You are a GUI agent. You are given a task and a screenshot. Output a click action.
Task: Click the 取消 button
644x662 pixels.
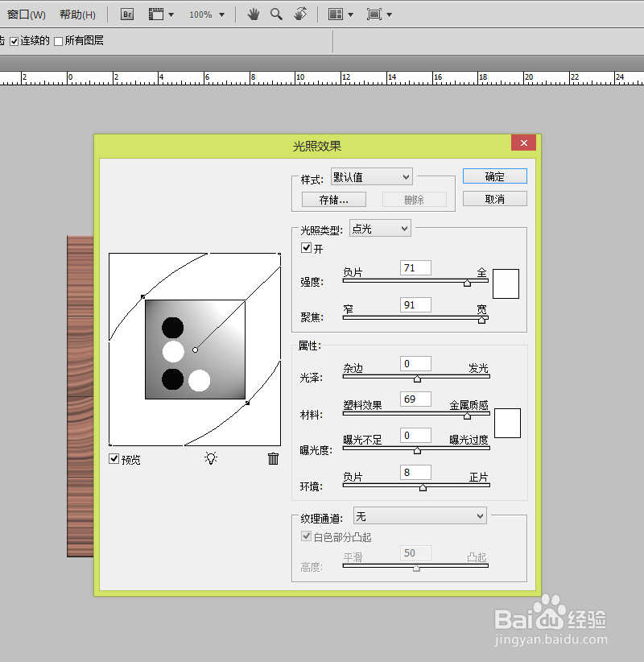pos(494,199)
